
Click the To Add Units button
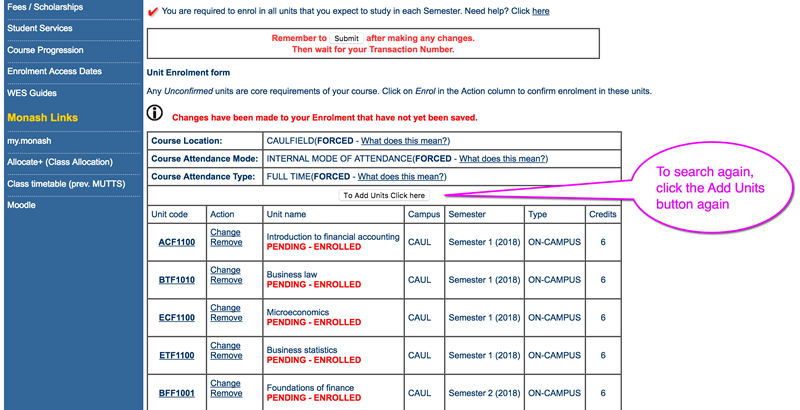coord(384,195)
